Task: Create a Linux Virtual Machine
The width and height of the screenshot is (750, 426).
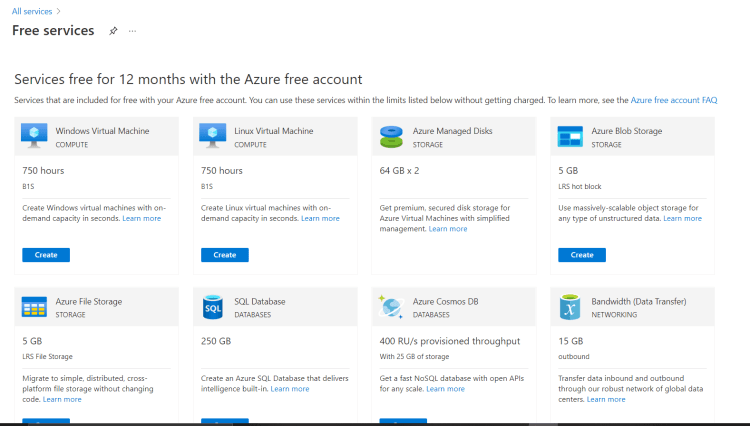Action: click(225, 255)
